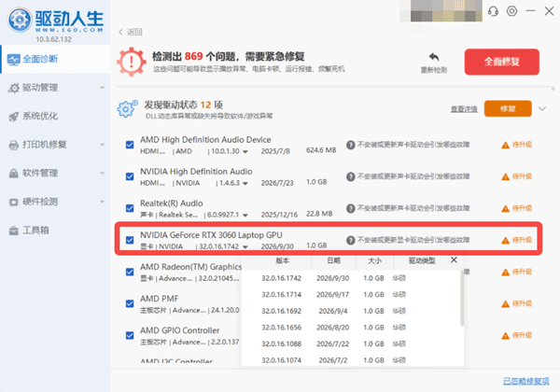Viewport: 560px width, 392px height.
Task: Click help icon for Realtek(R) Audio row
Action: tap(351, 208)
